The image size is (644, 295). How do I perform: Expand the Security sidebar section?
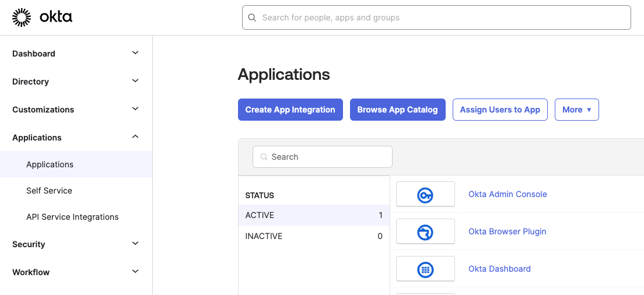coord(135,243)
